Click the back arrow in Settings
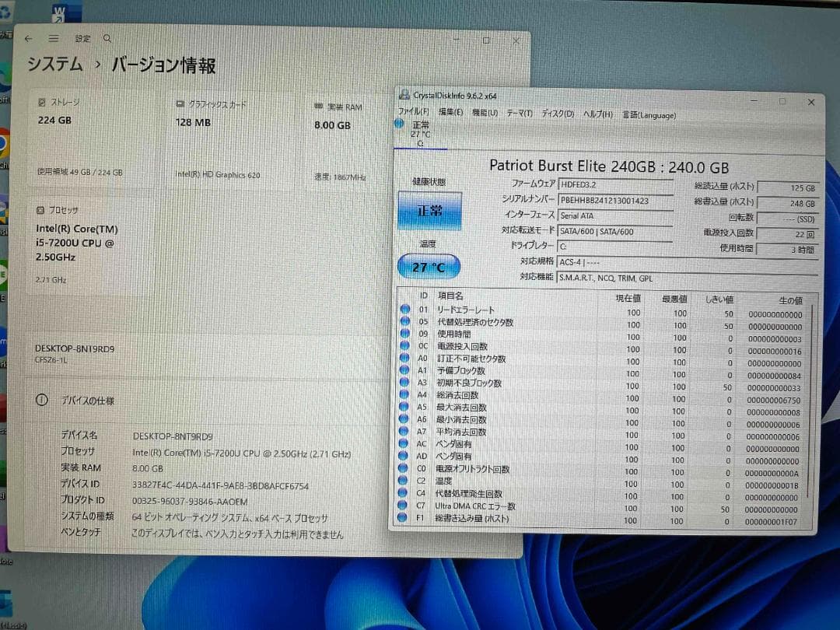This screenshot has width=840, height=630. pyautogui.click(x=29, y=38)
